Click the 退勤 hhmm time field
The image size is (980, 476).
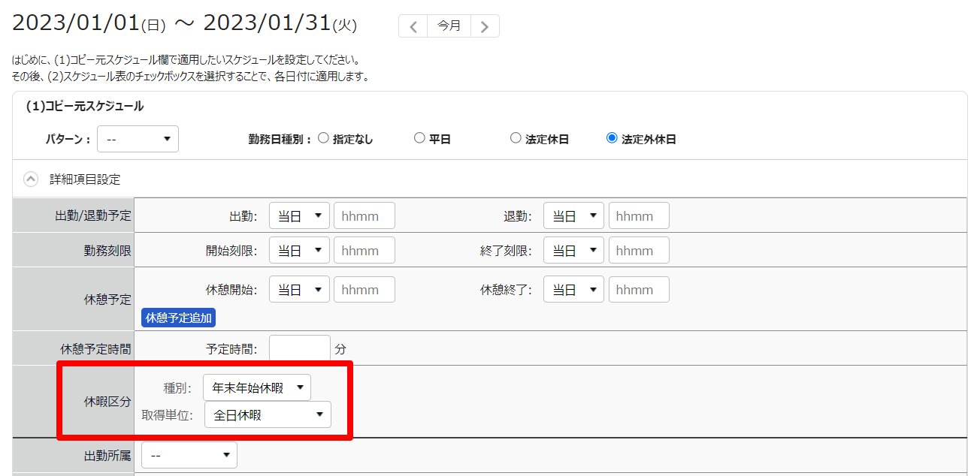[x=639, y=216]
